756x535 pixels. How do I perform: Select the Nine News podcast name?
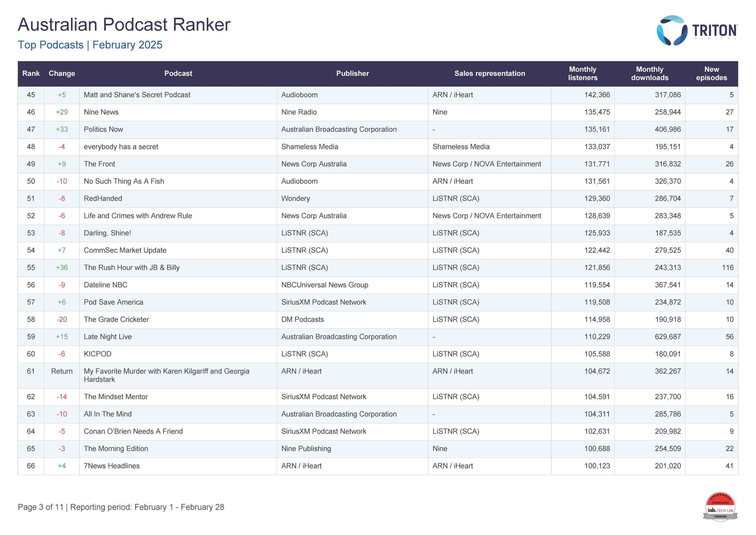point(101,112)
